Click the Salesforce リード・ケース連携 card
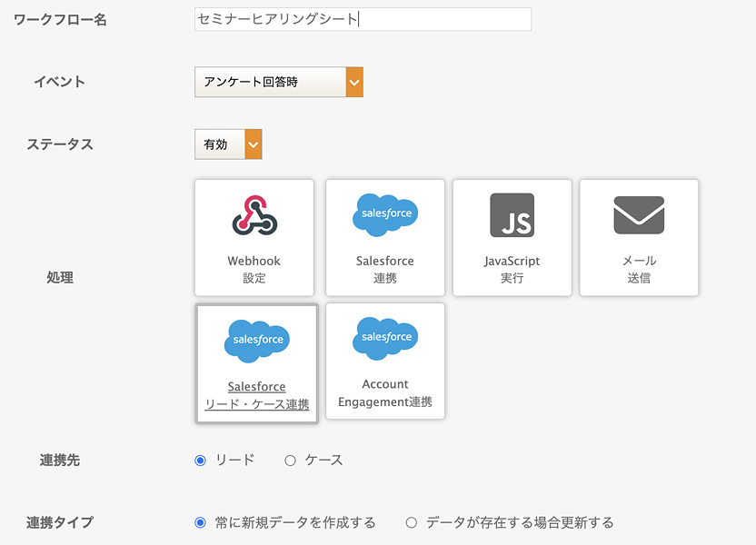Screen dimensions: 756x545 pos(256,363)
